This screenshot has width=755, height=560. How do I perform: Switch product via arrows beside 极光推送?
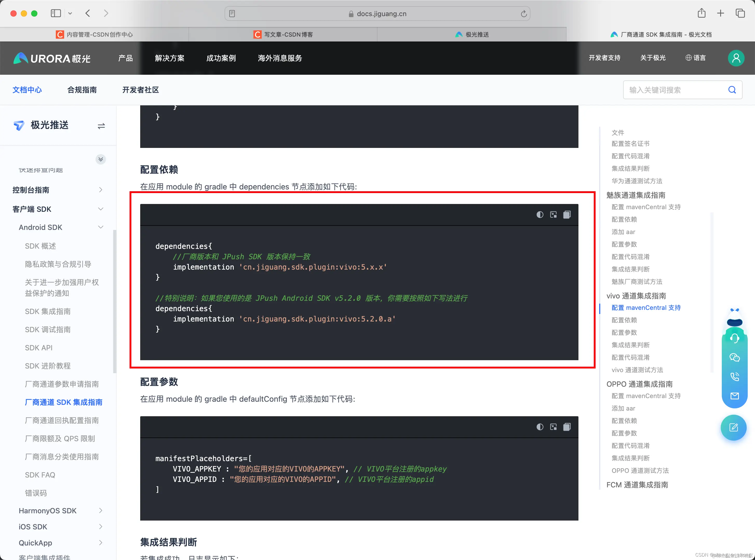pyautogui.click(x=101, y=126)
